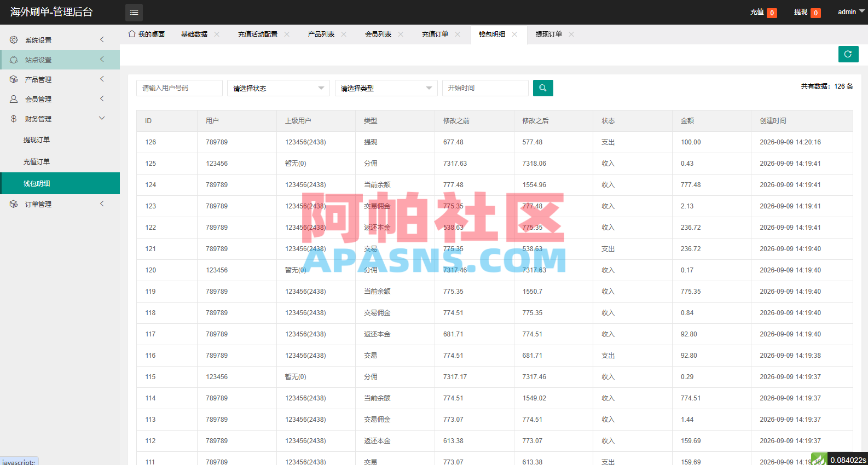Click the 提现 notification link in header

click(807, 12)
